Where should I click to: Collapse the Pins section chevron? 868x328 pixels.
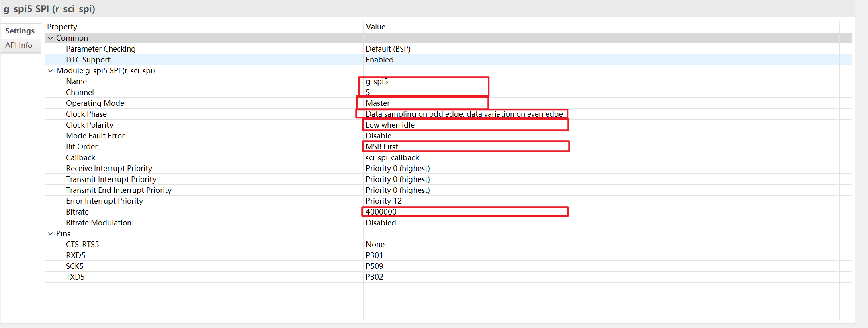51,234
